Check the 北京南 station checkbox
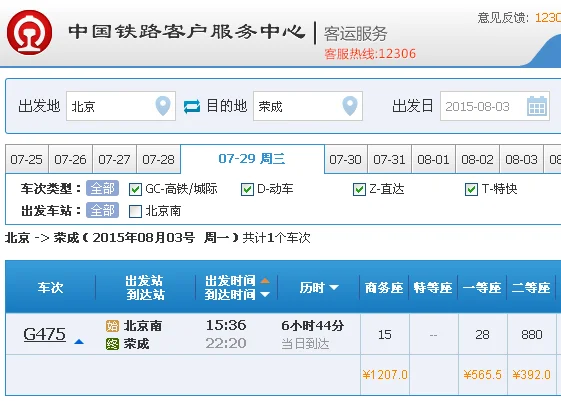The height and width of the screenshot is (402, 561). 135,211
